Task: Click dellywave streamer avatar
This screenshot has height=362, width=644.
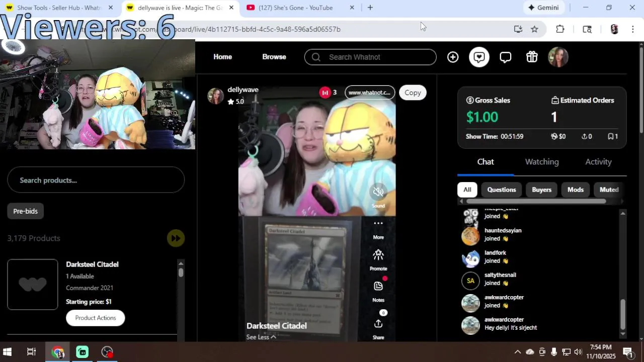Action: click(x=215, y=96)
